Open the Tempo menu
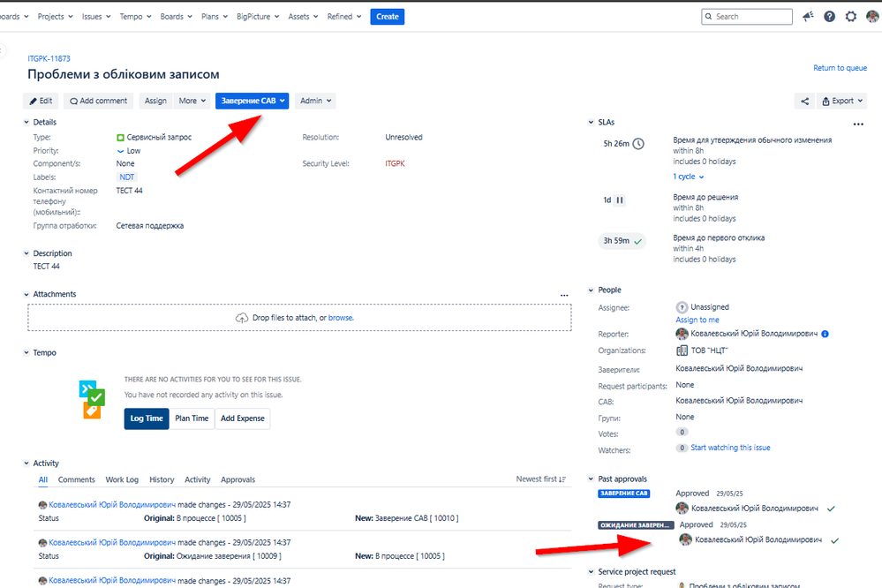Screen dimensions: 882x588 (x=136, y=16)
